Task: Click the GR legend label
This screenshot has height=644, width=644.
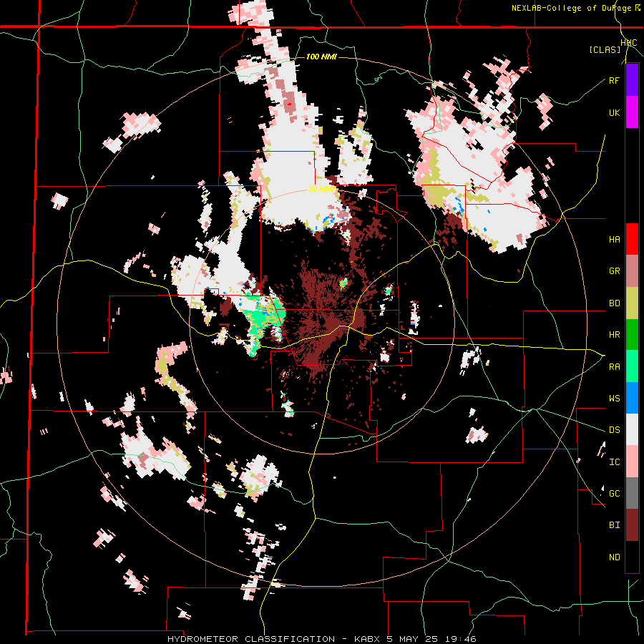Action: pyautogui.click(x=614, y=271)
